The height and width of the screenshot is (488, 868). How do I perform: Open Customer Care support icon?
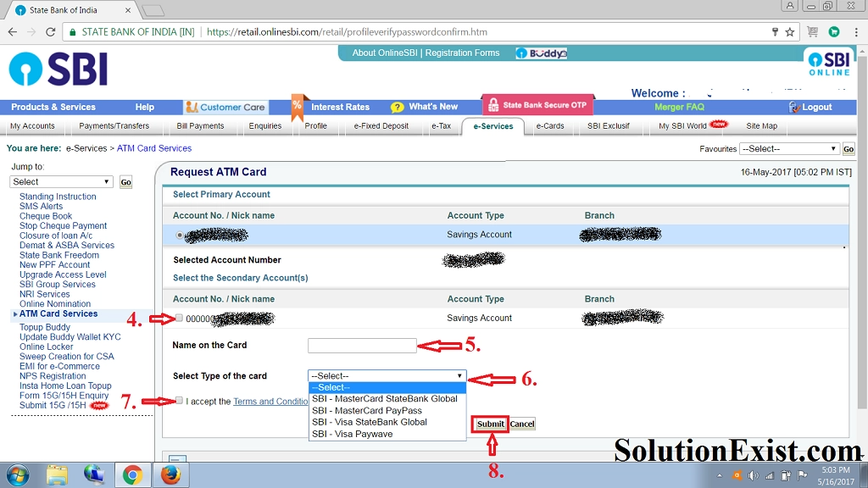point(192,107)
